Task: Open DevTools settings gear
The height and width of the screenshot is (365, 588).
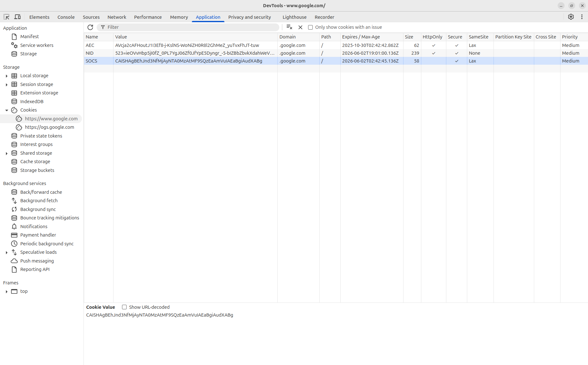Action: coord(571,17)
